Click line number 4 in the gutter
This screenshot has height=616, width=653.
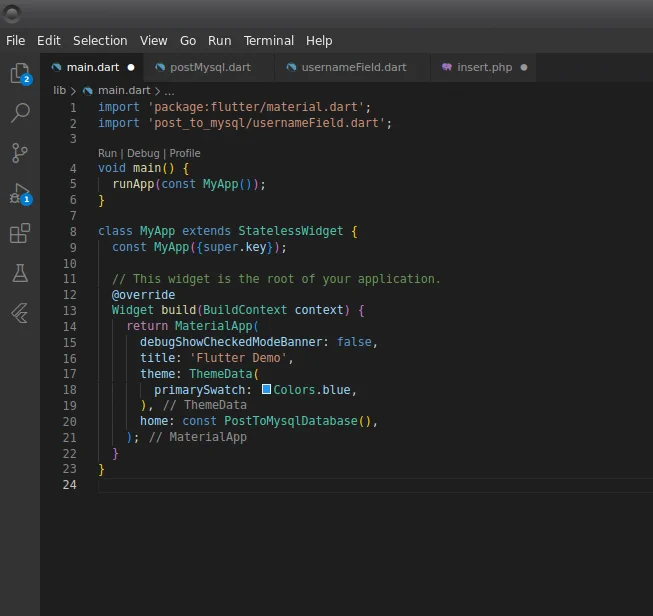click(x=73, y=168)
